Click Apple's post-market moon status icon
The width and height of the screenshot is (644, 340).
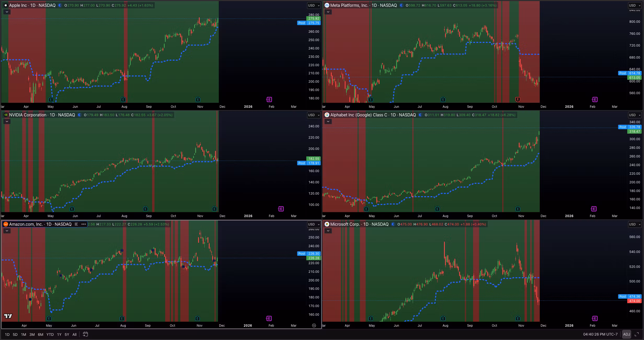(60, 5)
